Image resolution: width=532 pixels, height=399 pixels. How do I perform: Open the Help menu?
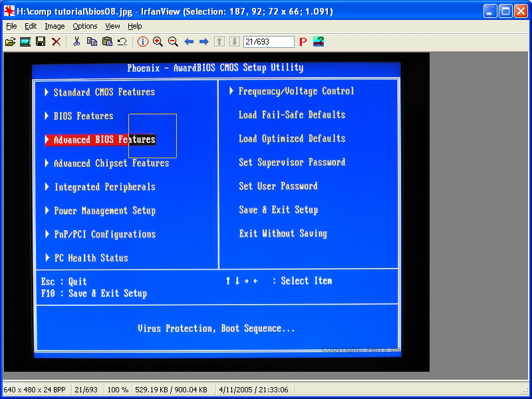[135, 26]
